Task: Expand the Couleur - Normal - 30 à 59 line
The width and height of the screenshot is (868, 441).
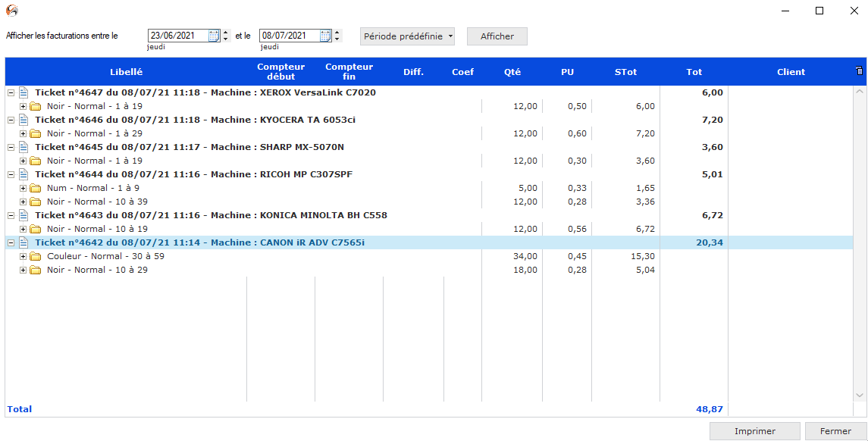Action: pos(23,256)
